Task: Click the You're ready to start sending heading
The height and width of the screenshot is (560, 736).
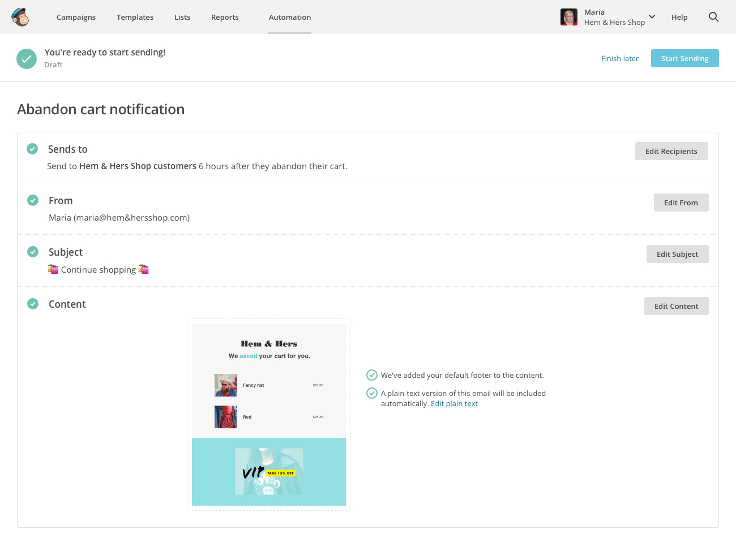Action: pos(105,53)
